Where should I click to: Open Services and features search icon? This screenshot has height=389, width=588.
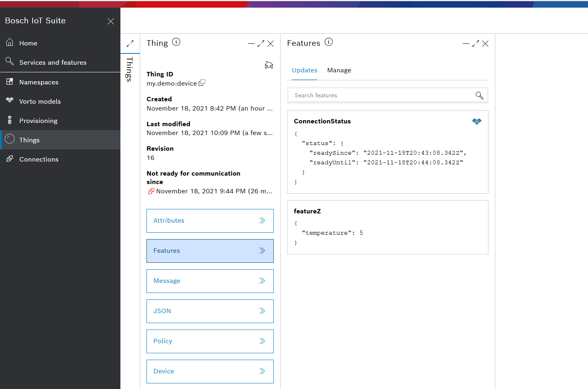coord(10,61)
